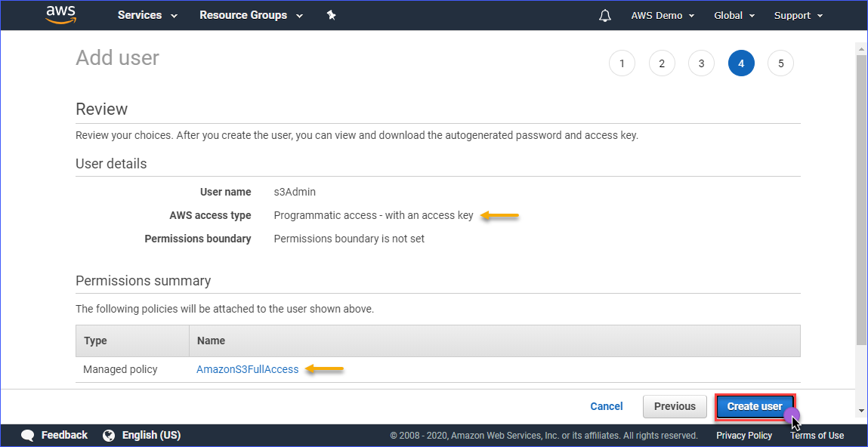
Task: Click the Privacy Policy link
Action: click(x=744, y=435)
